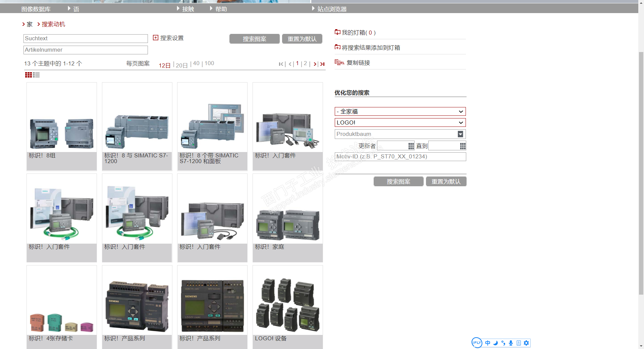Image resolution: width=644 pixels, height=349 pixels.
Task: Click the iFLY mobile voice input icon
Action: pyautogui.click(x=519, y=343)
